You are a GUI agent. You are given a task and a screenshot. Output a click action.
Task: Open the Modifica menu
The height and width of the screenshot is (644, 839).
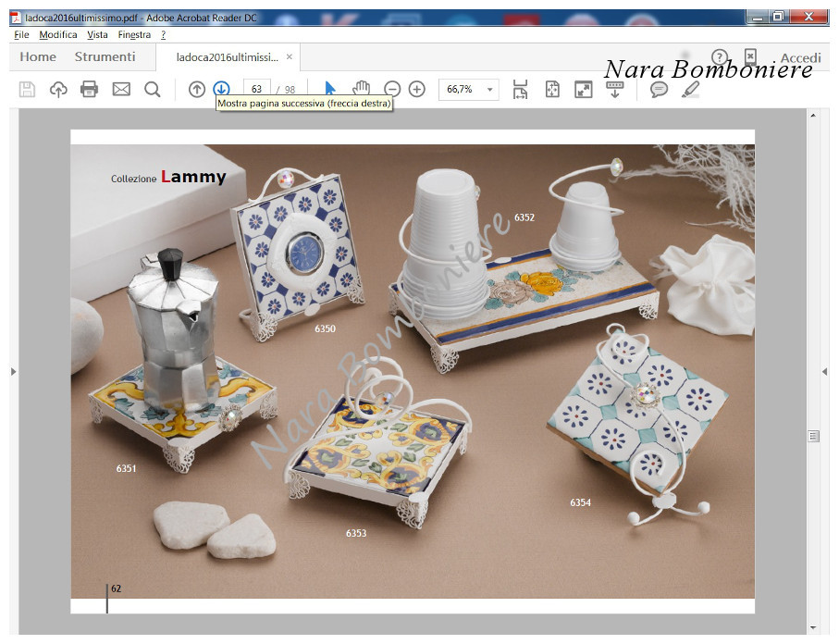click(x=58, y=34)
